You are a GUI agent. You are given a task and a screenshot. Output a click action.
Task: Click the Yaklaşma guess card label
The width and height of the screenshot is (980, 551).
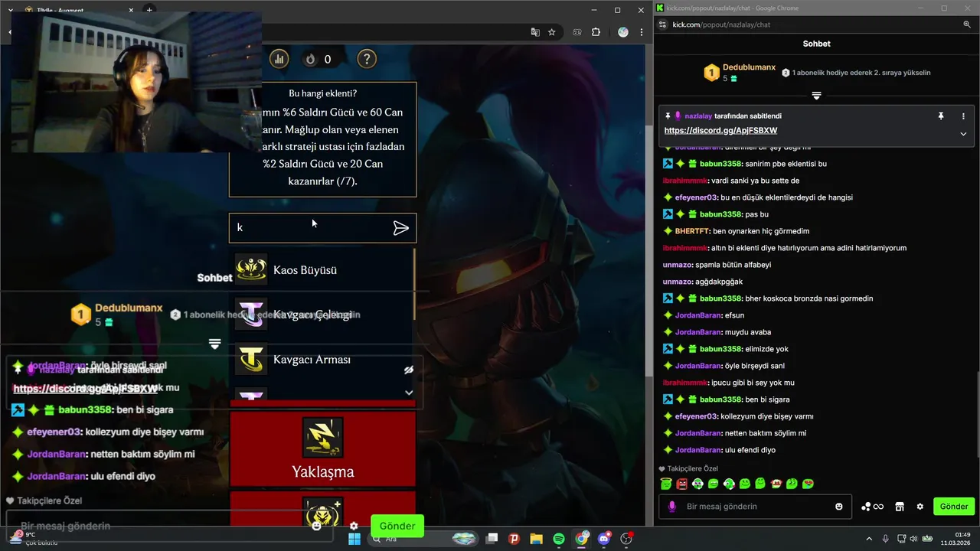[323, 471]
